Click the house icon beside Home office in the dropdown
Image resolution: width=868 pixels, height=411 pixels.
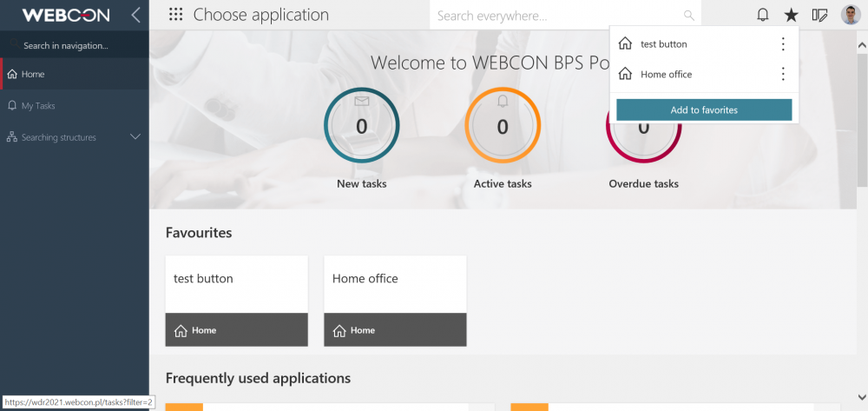tap(625, 74)
